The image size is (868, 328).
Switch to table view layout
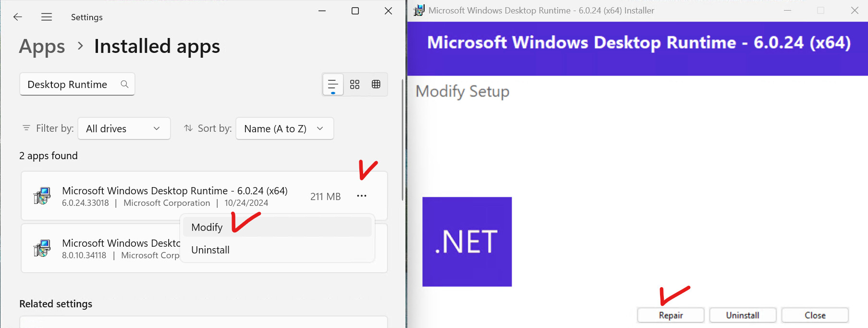click(376, 85)
